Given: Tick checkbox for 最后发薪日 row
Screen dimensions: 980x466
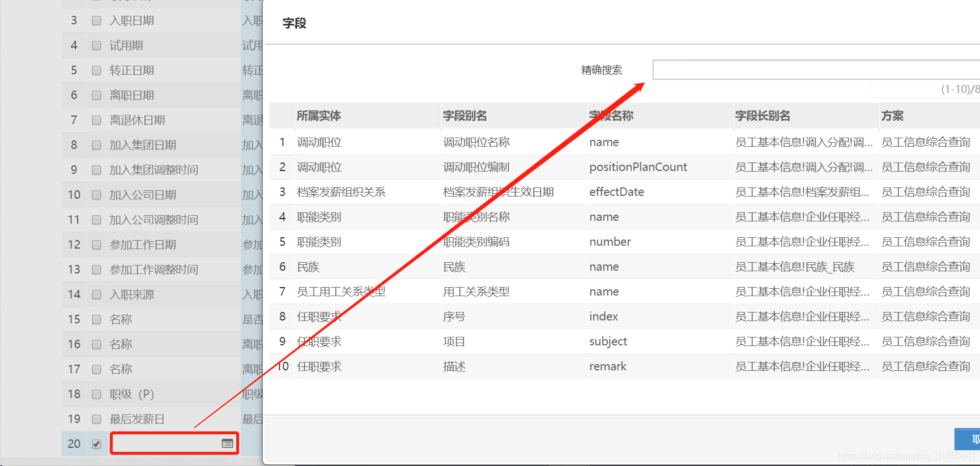Looking at the screenshot, I should pyautogui.click(x=96, y=419).
